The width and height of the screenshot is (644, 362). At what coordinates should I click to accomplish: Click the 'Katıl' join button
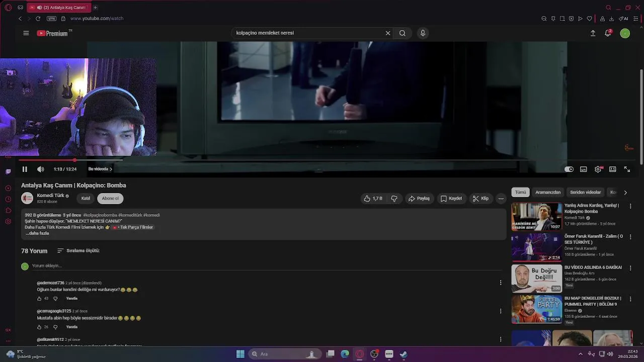pyautogui.click(x=86, y=199)
